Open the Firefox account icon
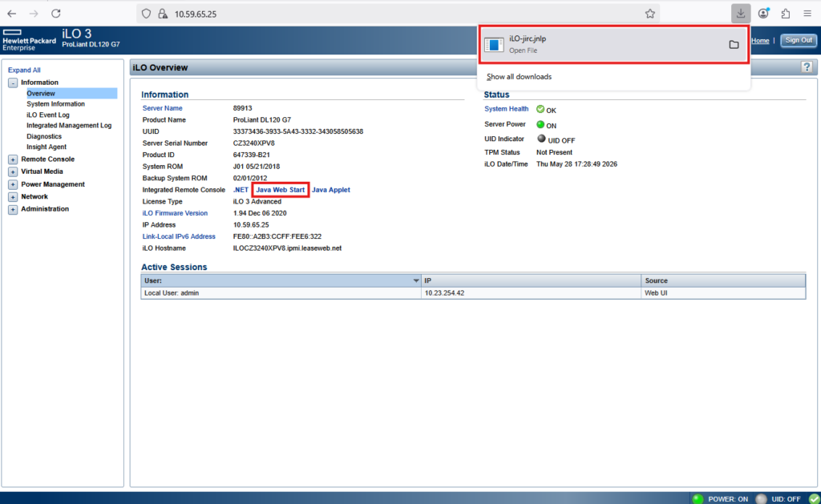The width and height of the screenshot is (821, 504). point(763,14)
